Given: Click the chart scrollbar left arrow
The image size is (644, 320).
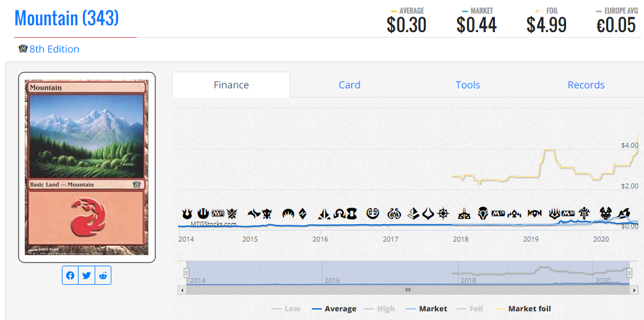Looking at the screenshot, I should point(182,290).
